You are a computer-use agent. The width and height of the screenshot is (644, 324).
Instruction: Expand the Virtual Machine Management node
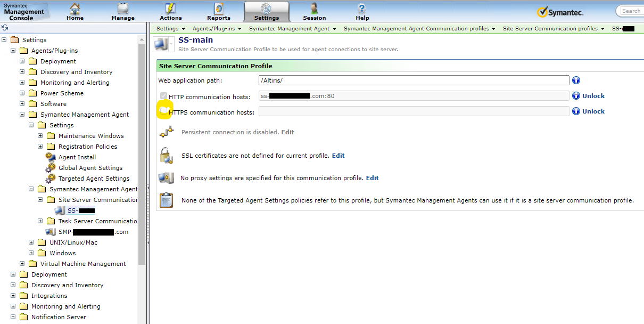tap(22, 264)
